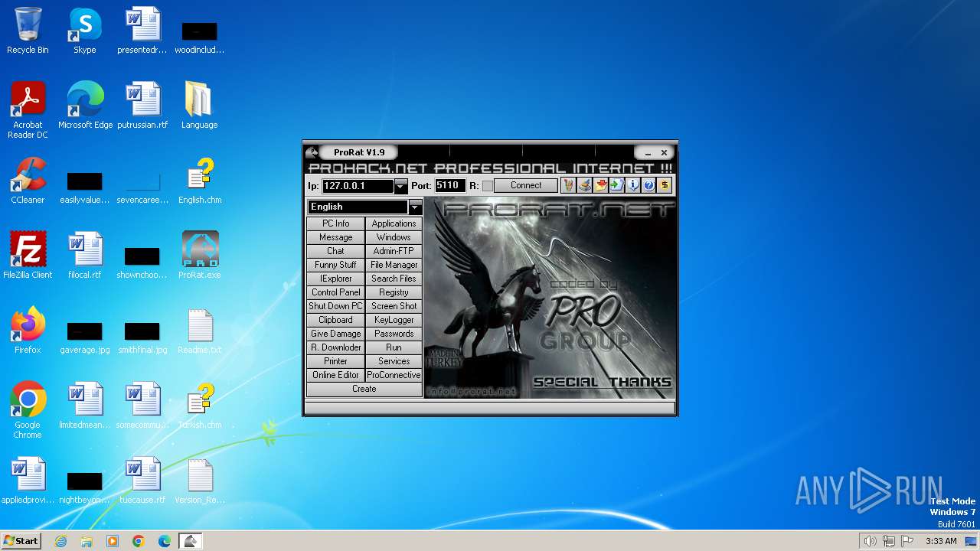Open the Services option
980x551 pixels.
point(394,361)
